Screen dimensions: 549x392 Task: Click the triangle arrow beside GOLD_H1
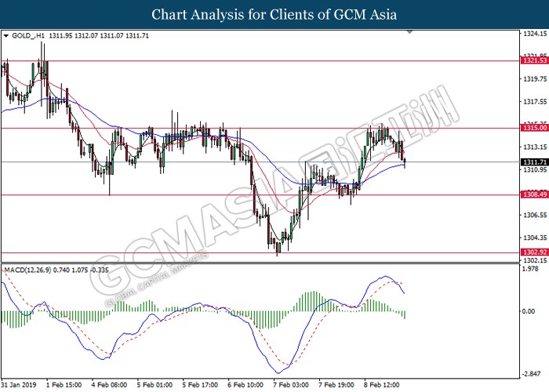click(6, 36)
